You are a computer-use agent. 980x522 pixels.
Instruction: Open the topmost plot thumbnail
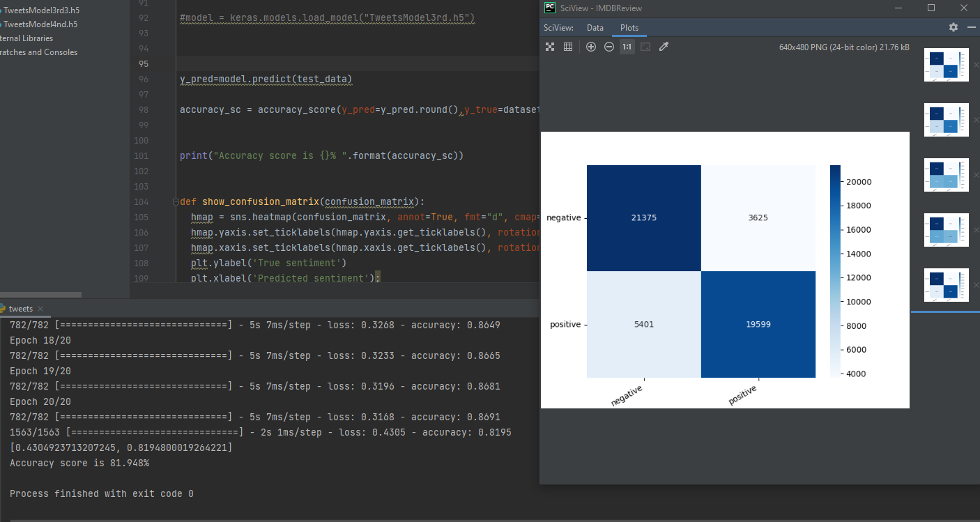(x=946, y=65)
